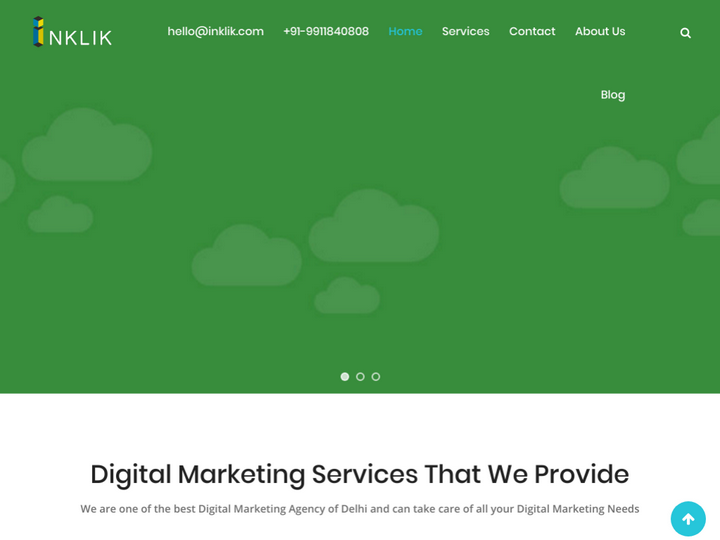Click the right-side cloud below About Us
Viewport: 720px width, 540px height.
[614, 177]
